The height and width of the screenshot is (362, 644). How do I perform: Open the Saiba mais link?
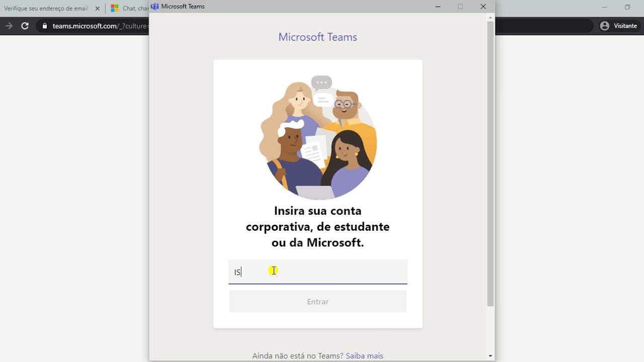tap(364, 356)
